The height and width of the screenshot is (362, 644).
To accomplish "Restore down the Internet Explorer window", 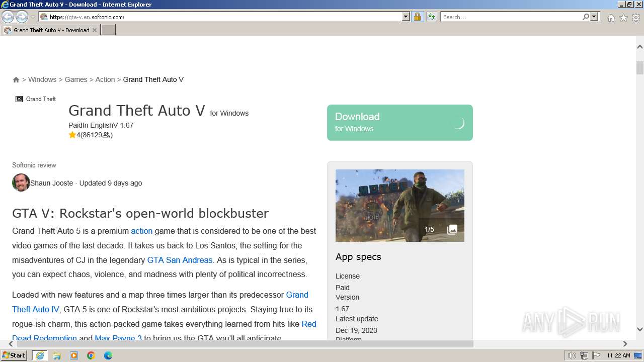I will pyautogui.click(x=630, y=5).
